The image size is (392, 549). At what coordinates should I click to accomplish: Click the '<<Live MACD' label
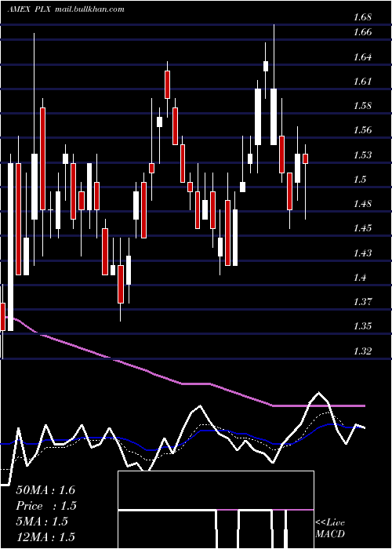pyautogui.click(x=330, y=529)
